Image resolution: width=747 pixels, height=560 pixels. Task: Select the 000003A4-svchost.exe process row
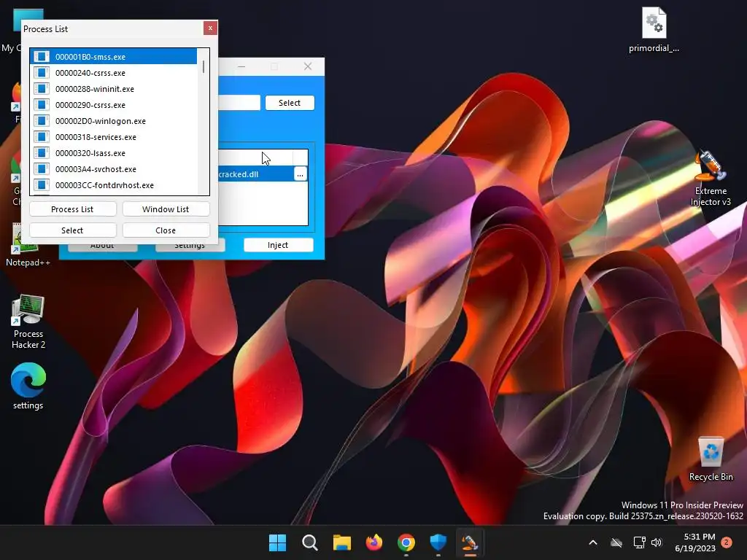(113, 169)
